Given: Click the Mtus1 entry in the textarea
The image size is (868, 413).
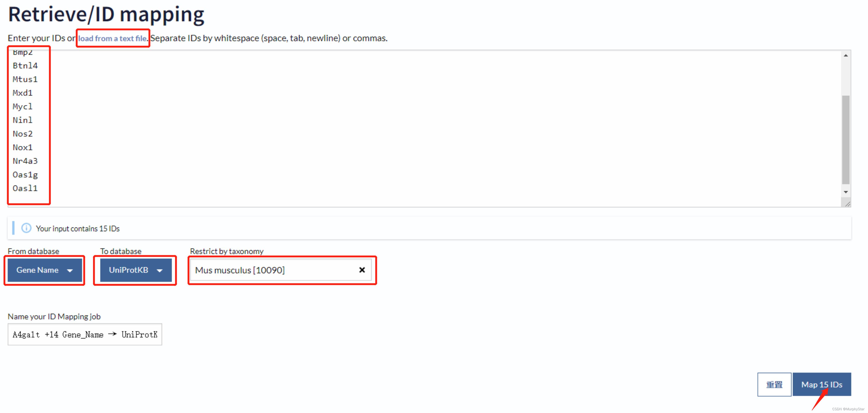Looking at the screenshot, I should pyautogui.click(x=25, y=79).
